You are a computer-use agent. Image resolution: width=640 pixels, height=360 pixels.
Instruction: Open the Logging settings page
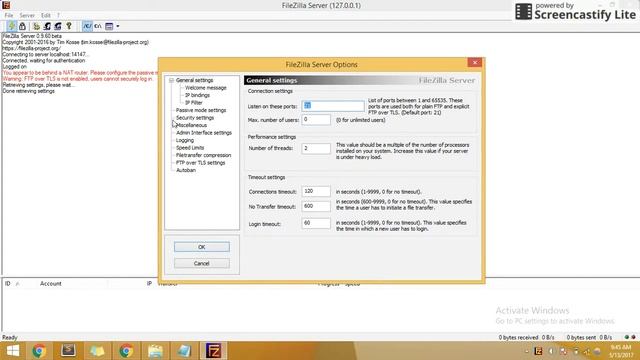[x=185, y=140]
